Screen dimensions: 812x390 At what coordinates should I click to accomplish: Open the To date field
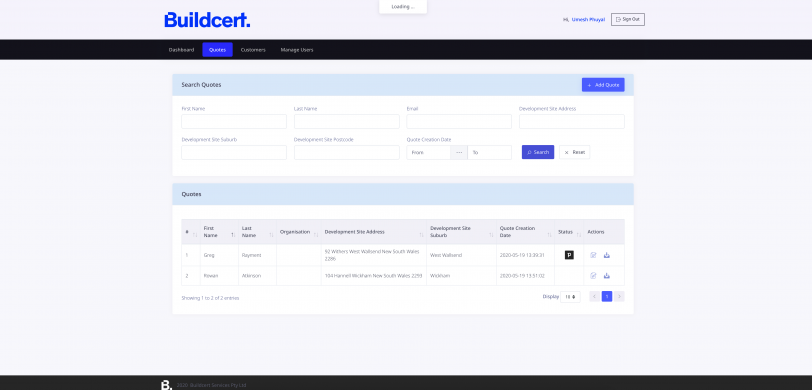click(489, 152)
